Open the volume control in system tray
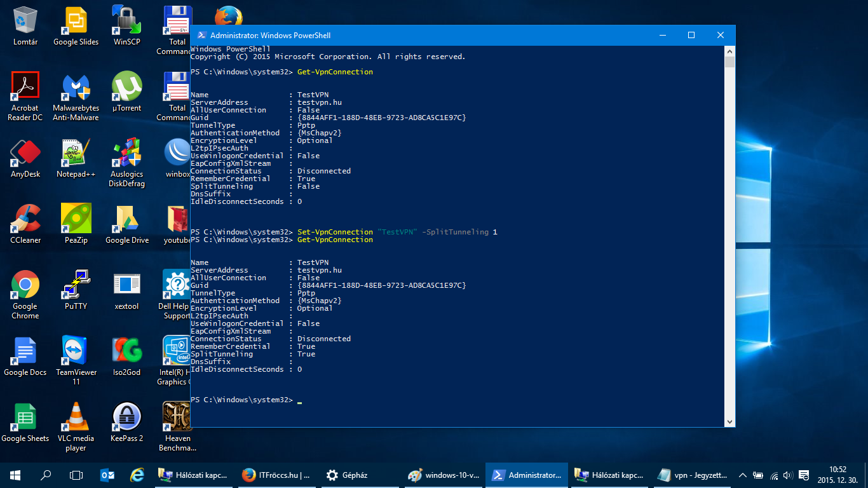This screenshot has height=488, width=868. (x=788, y=475)
